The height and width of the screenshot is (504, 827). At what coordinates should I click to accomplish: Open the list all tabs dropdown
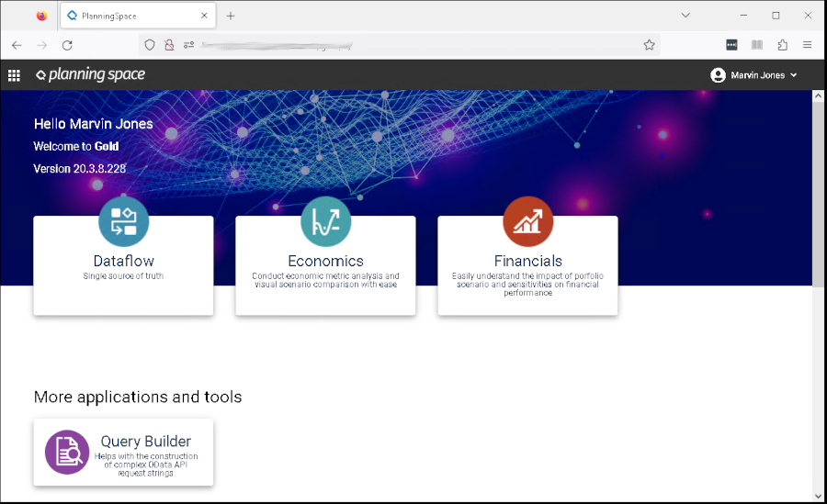coord(685,16)
